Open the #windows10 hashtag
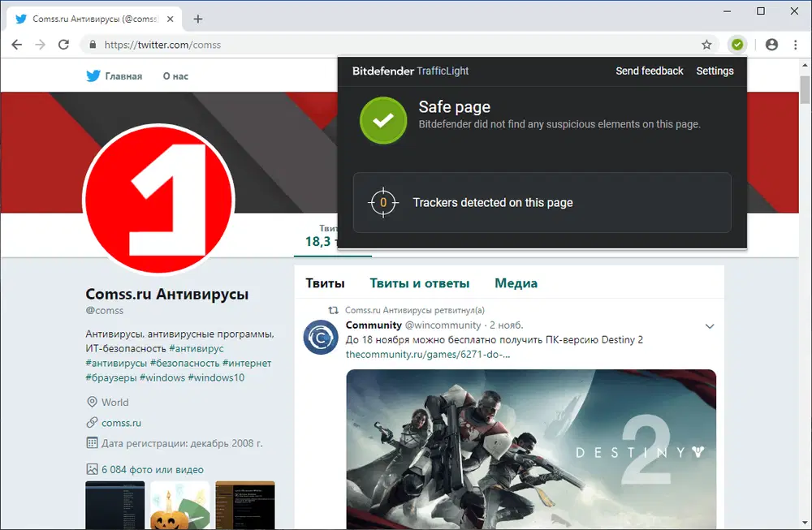The image size is (812, 530). point(216,377)
